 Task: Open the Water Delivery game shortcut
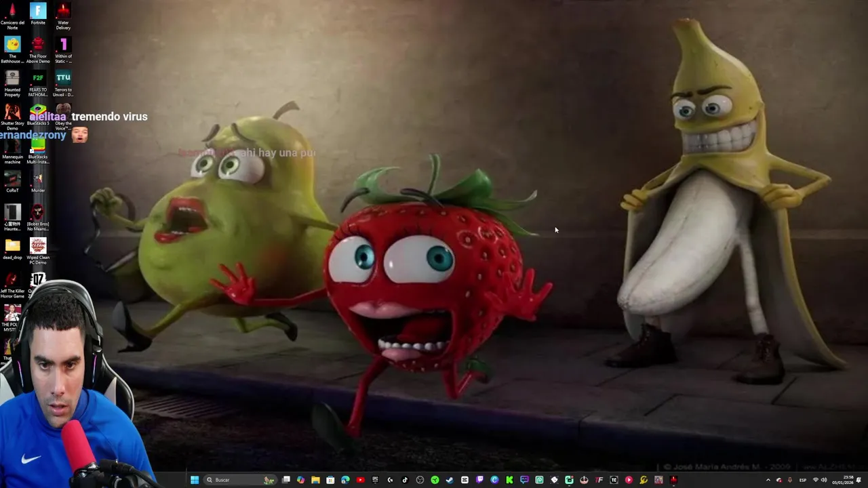[x=63, y=16]
